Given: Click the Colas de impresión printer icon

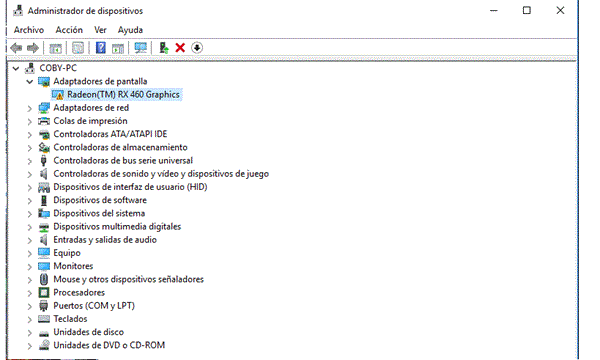Looking at the screenshot, I should (44, 121).
